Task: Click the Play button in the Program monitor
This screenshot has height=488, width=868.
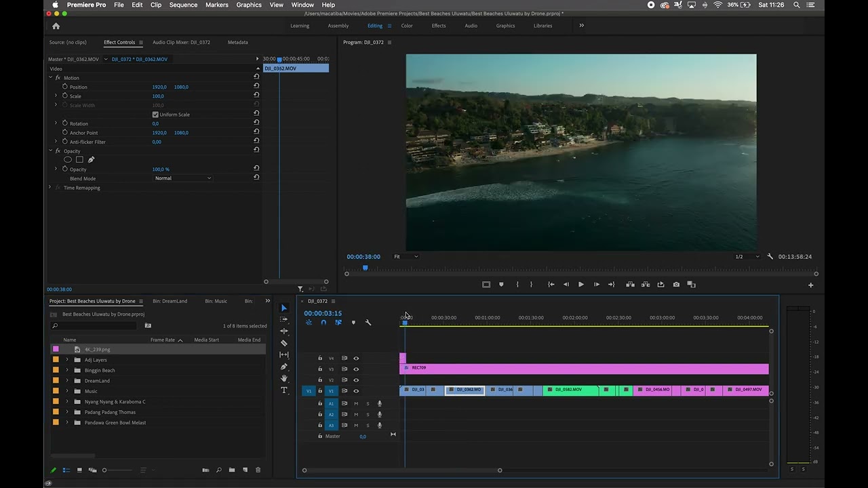Action: click(x=580, y=284)
